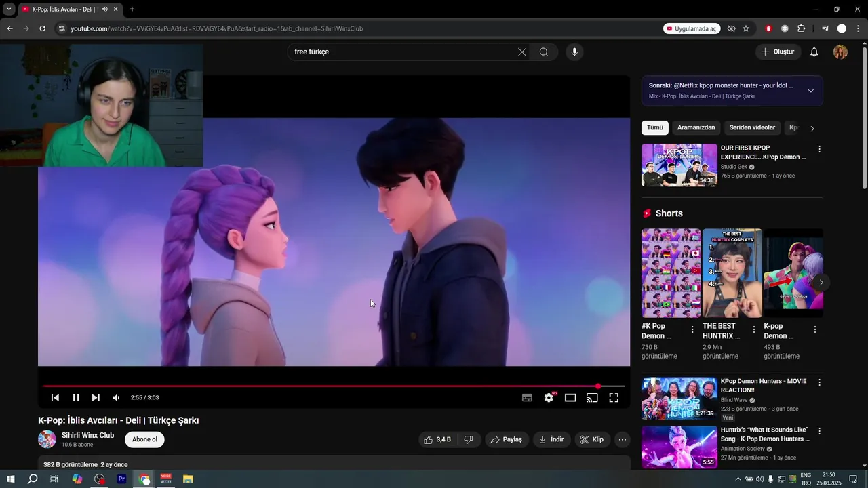Run search with the magnifier button
The height and width of the screenshot is (488, 868).
click(544, 52)
